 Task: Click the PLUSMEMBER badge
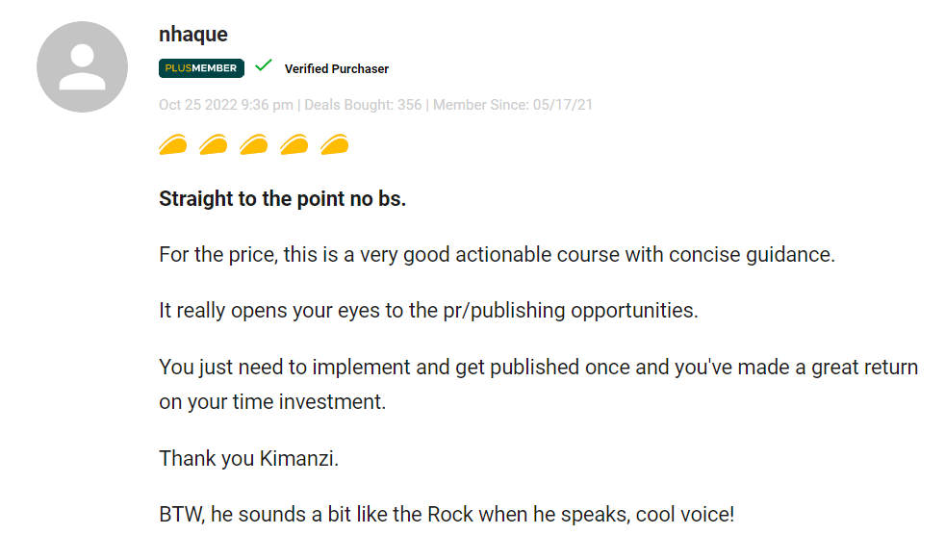pyautogui.click(x=201, y=68)
